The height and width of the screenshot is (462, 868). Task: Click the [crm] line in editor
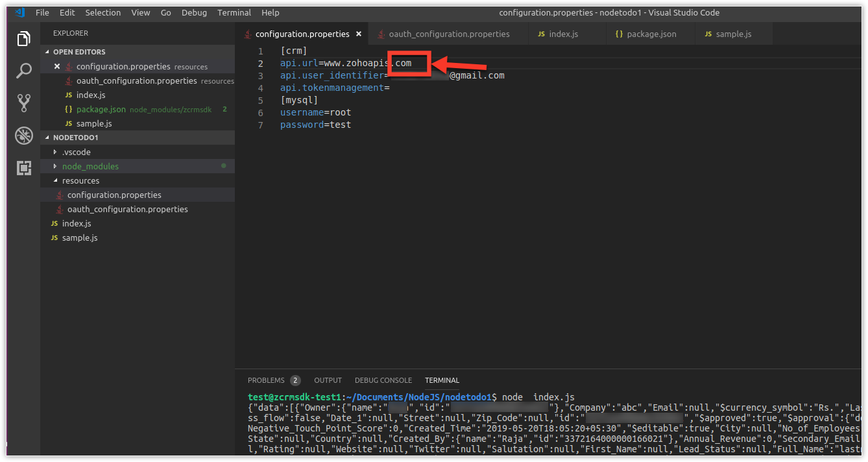click(x=293, y=51)
